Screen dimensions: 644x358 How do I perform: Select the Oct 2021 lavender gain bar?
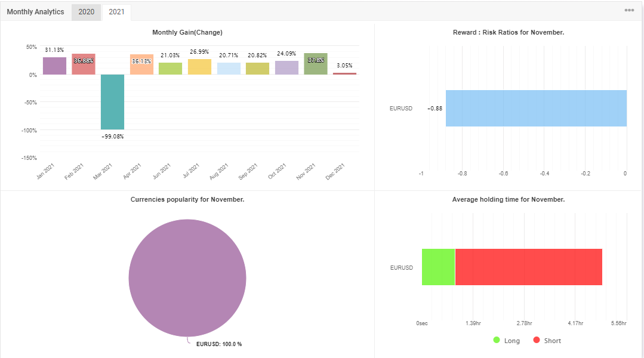pyautogui.click(x=286, y=68)
